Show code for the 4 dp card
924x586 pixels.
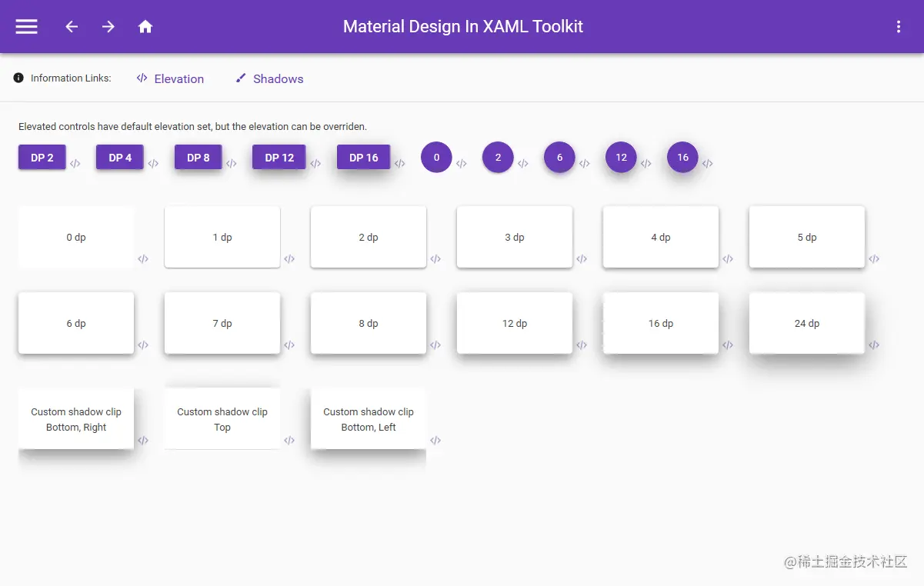point(728,259)
